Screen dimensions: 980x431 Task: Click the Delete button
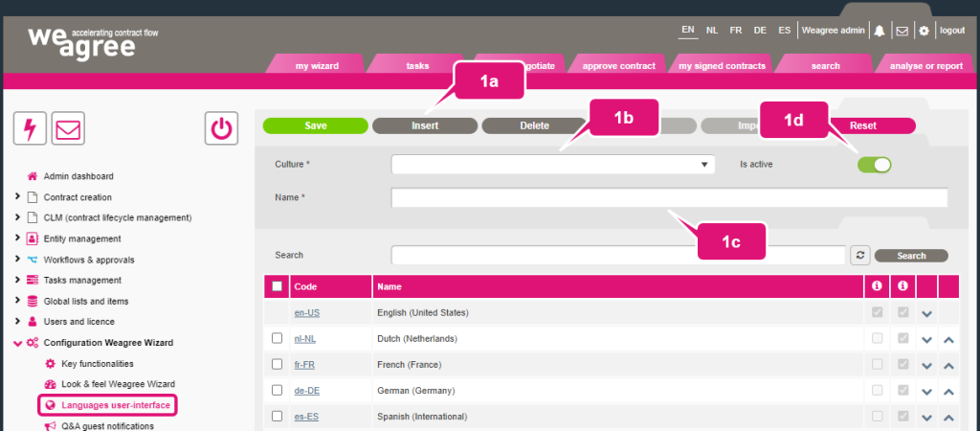coord(534,125)
